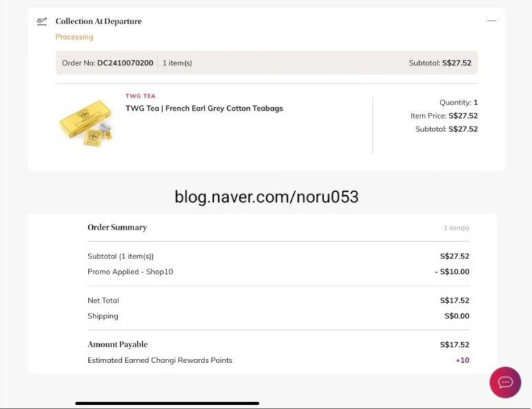The image size is (532, 409).
Task: Click the Collection At Departure plane icon
Action: point(42,21)
